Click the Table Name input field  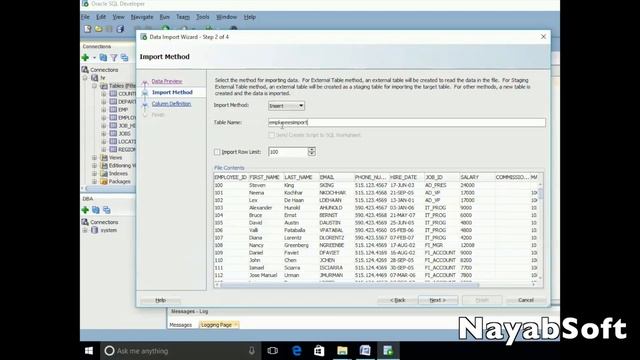[x=407, y=122]
